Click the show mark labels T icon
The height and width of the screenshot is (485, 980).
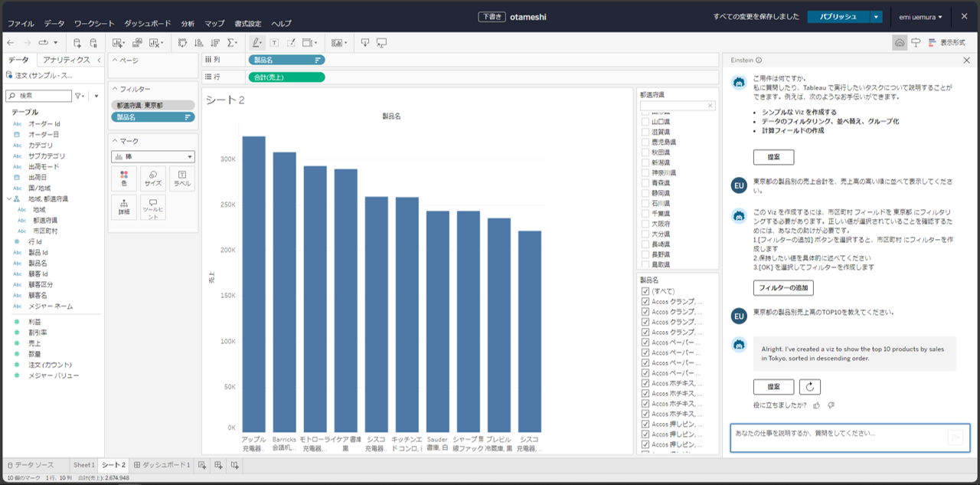click(x=274, y=43)
